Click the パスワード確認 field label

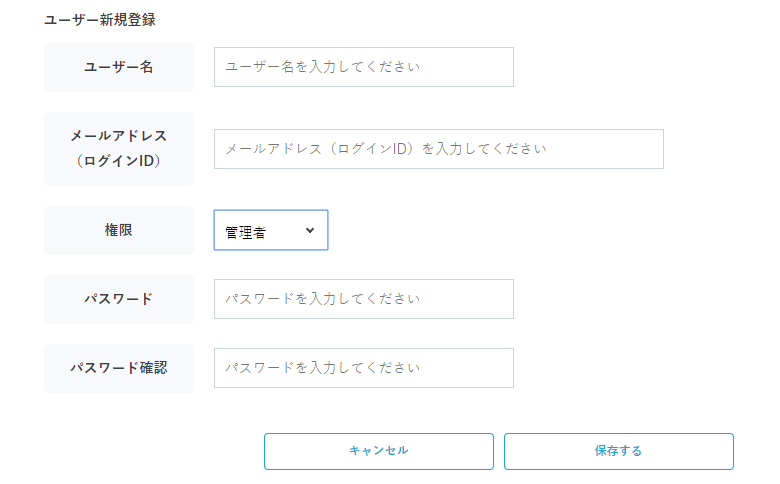click(x=119, y=368)
